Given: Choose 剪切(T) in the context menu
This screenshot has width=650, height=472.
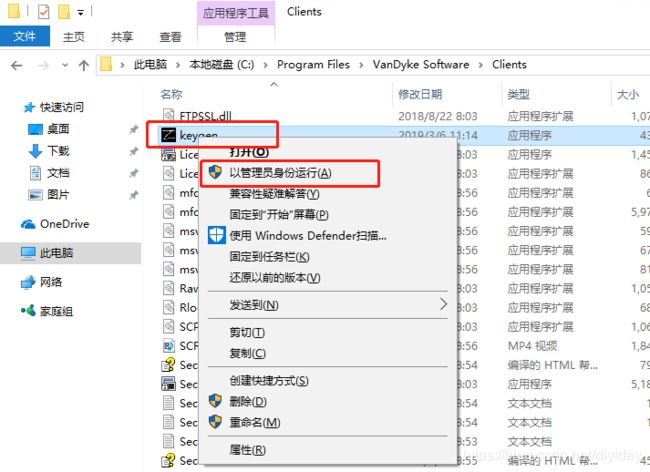Looking at the screenshot, I should (328, 332).
